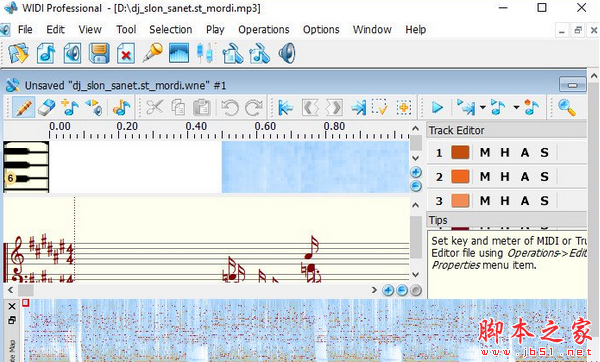Open the magnifier zoom tool
Image resolution: width=600 pixels, height=362 pixels.
[x=566, y=108]
